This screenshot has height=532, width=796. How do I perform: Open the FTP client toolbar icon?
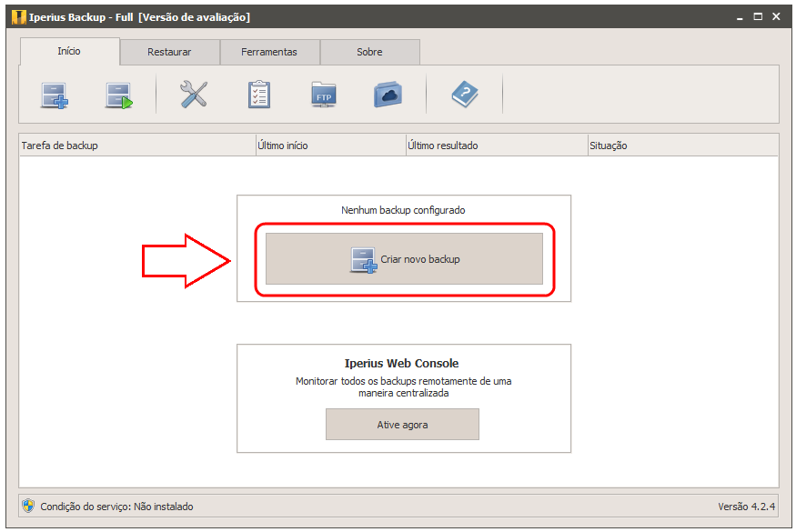323,95
